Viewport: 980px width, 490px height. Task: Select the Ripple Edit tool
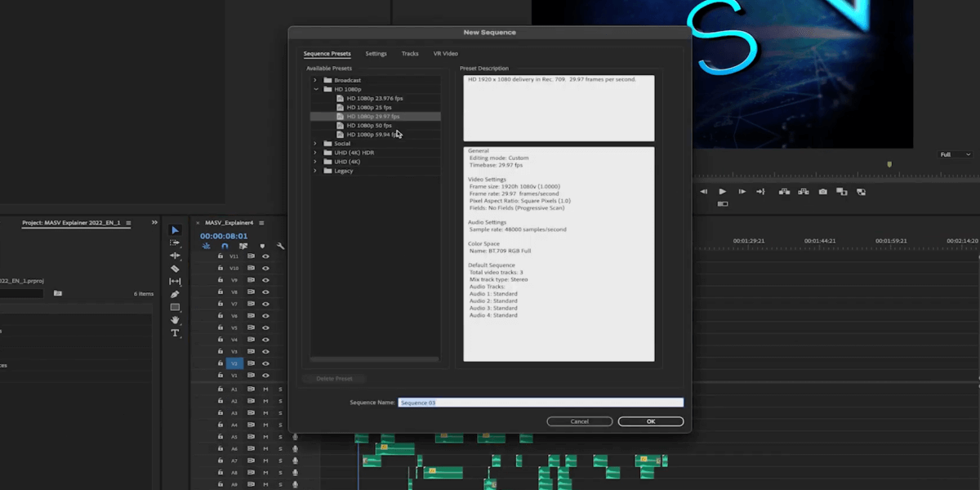tap(175, 256)
